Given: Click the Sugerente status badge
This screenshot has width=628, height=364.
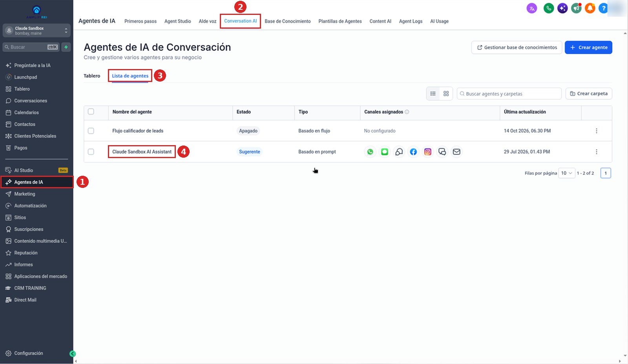Looking at the screenshot, I should point(250,152).
